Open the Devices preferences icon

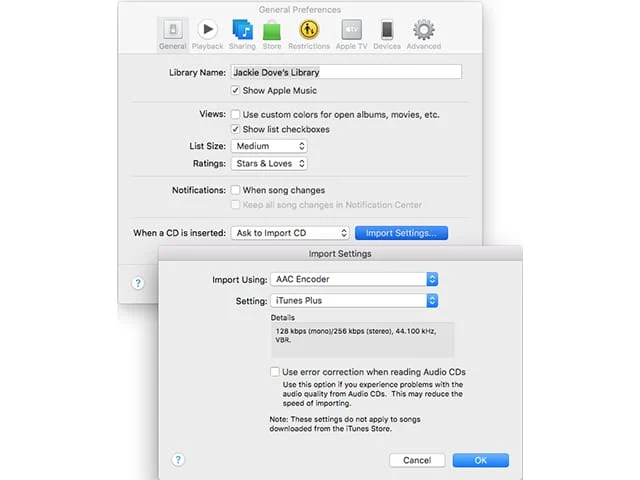(387, 34)
